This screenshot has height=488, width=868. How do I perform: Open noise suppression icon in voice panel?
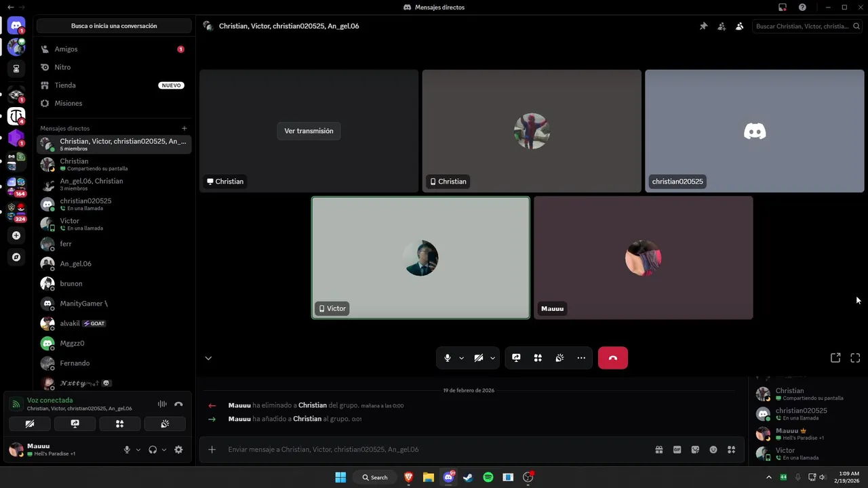pos(162,404)
